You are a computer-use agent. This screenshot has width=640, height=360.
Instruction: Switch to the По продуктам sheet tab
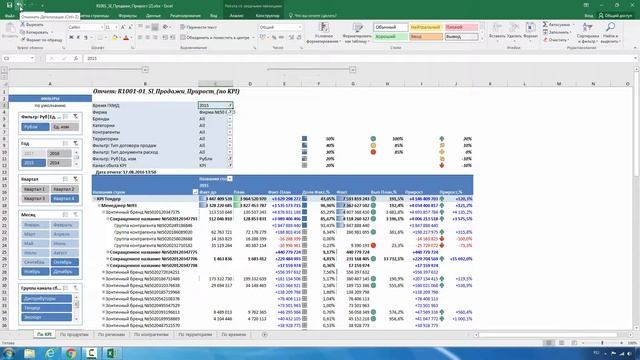[74, 334]
